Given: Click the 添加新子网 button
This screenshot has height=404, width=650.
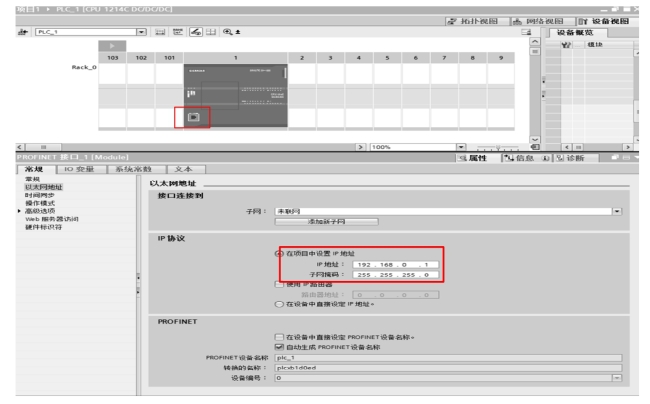Looking at the screenshot, I should point(326,222).
